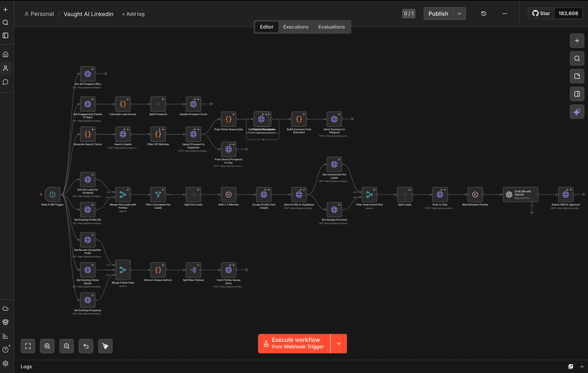Image resolution: width=588 pixels, height=373 pixels.
Task: Switch to the Evaluations tab
Action: click(x=332, y=27)
